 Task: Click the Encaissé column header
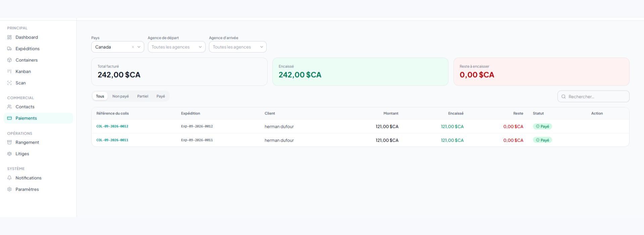tap(456, 113)
